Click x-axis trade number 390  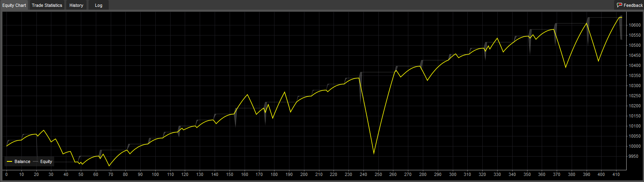(586, 174)
